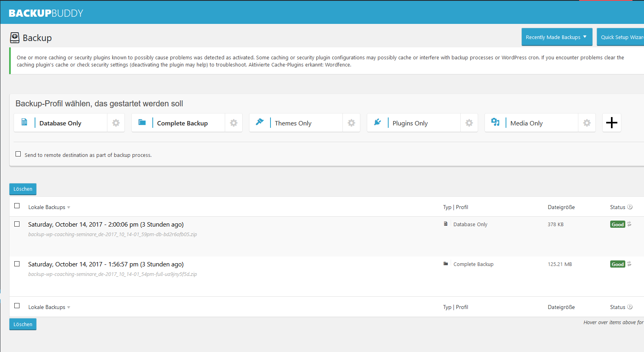Open the Quick Setup Wizard
The width and height of the screenshot is (644, 352).
pos(621,37)
